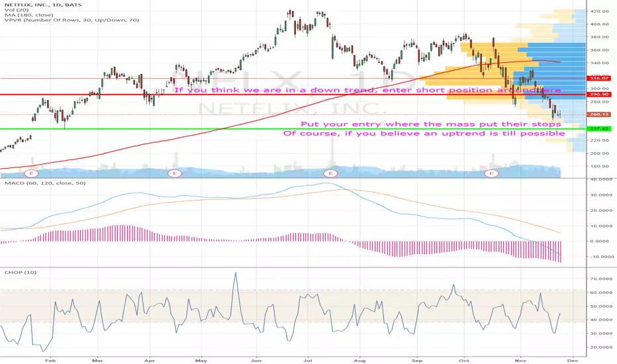Select the Vol (20) indicator legend

pyautogui.click(x=15, y=10)
